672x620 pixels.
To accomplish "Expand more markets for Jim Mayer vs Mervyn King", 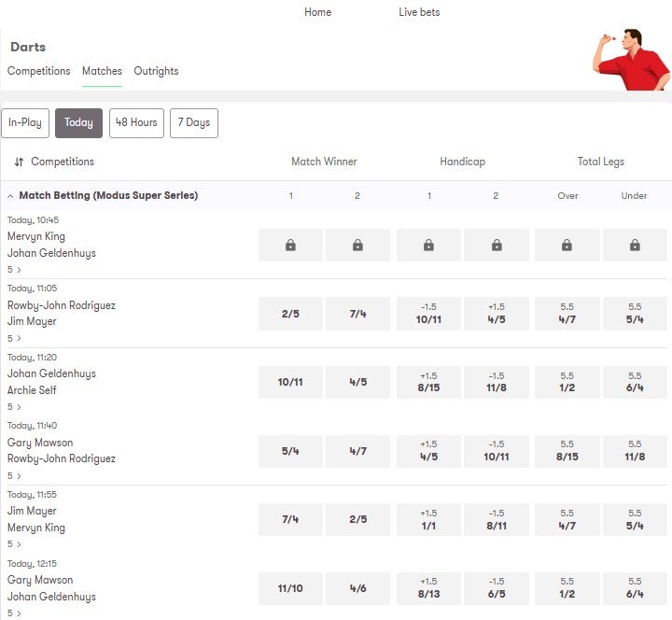I will pyautogui.click(x=14, y=544).
